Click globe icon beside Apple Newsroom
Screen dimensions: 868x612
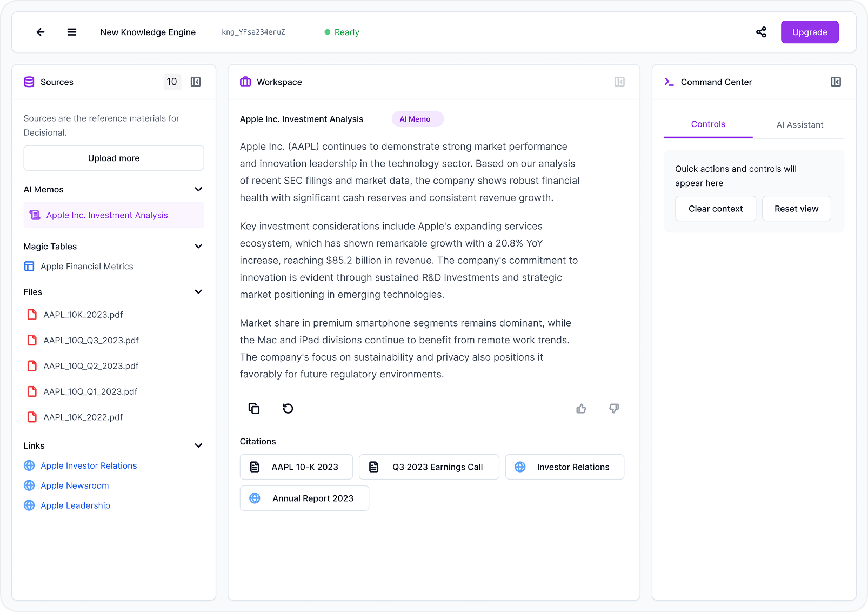click(29, 485)
